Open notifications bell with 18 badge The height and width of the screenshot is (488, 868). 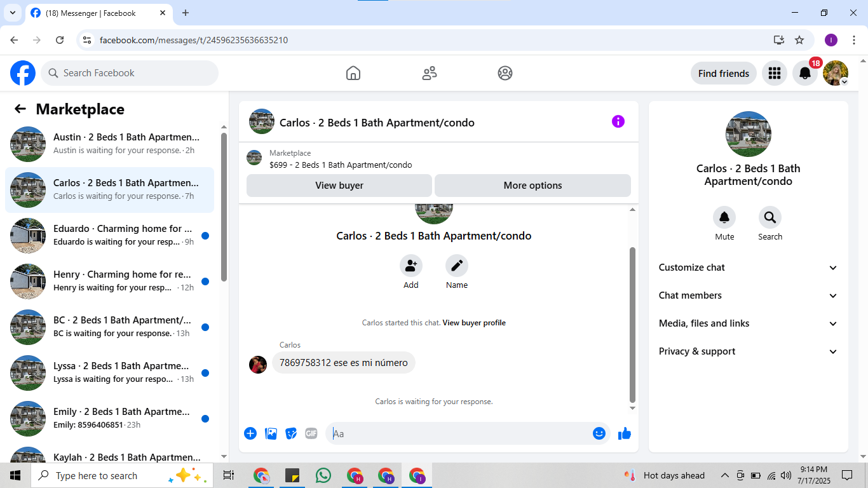click(x=805, y=73)
